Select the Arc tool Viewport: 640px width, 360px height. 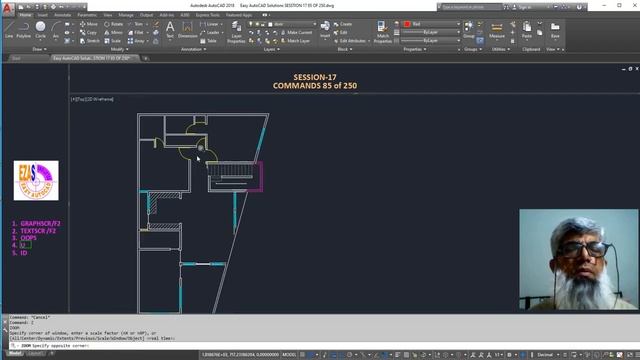click(56, 30)
